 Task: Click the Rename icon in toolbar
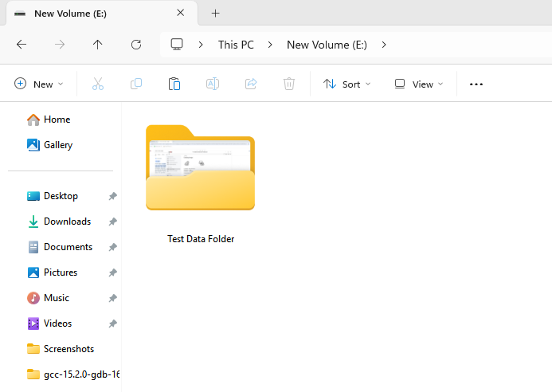(213, 84)
